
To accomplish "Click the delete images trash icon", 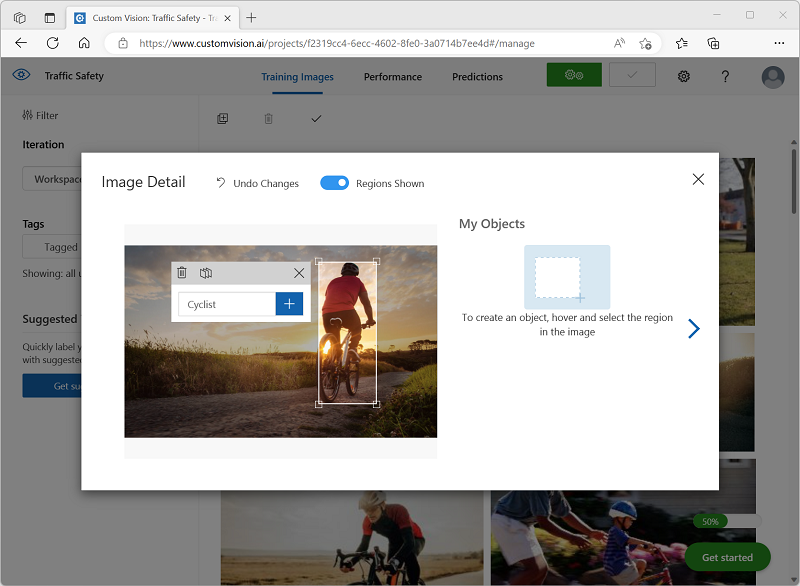I will [268, 119].
